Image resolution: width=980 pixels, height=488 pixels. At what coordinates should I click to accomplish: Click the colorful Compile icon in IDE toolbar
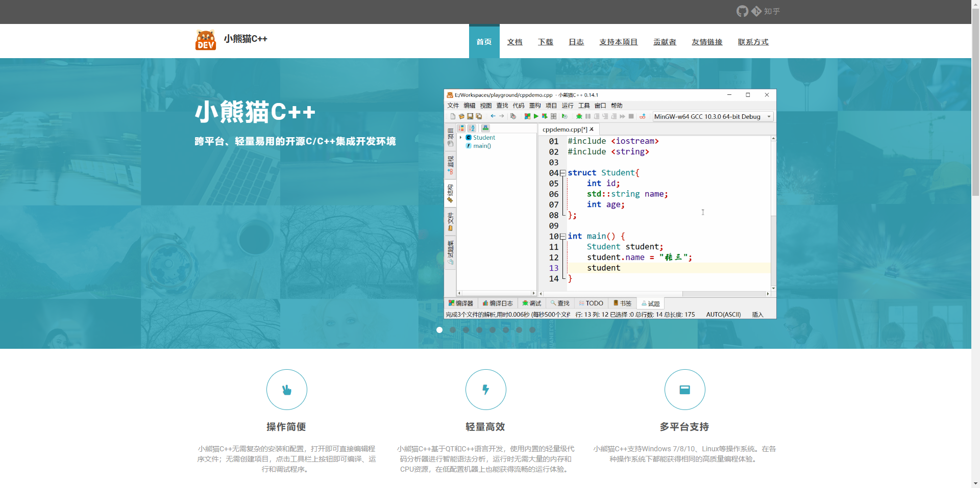click(x=527, y=116)
